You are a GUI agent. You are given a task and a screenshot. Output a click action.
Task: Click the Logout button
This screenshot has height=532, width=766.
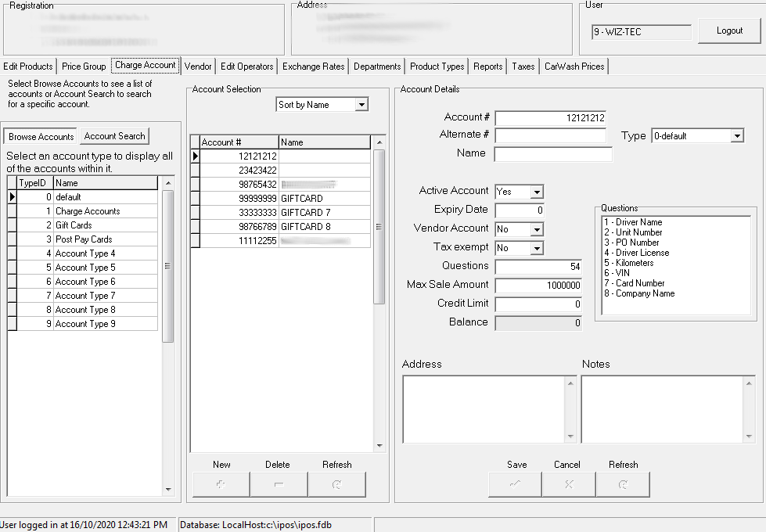click(728, 31)
